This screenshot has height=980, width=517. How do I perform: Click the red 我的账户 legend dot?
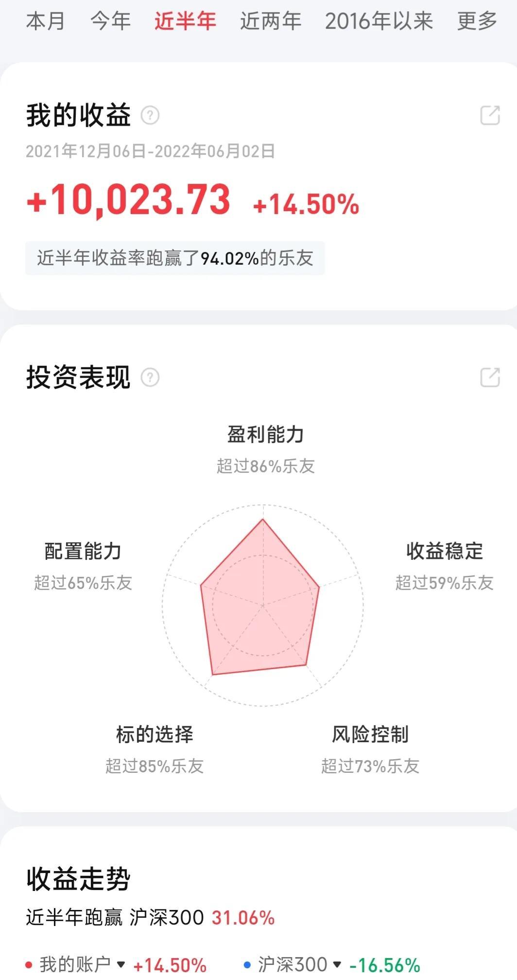[x=29, y=964]
